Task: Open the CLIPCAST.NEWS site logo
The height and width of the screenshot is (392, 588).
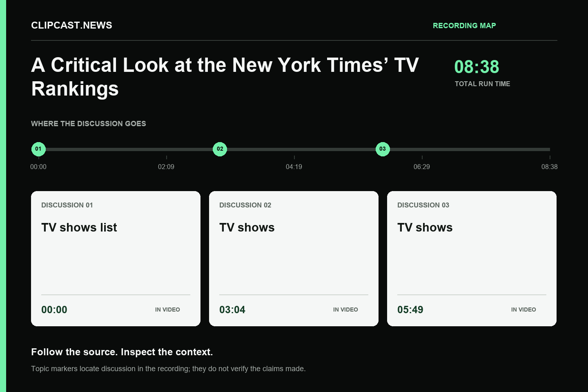Action: (71, 25)
